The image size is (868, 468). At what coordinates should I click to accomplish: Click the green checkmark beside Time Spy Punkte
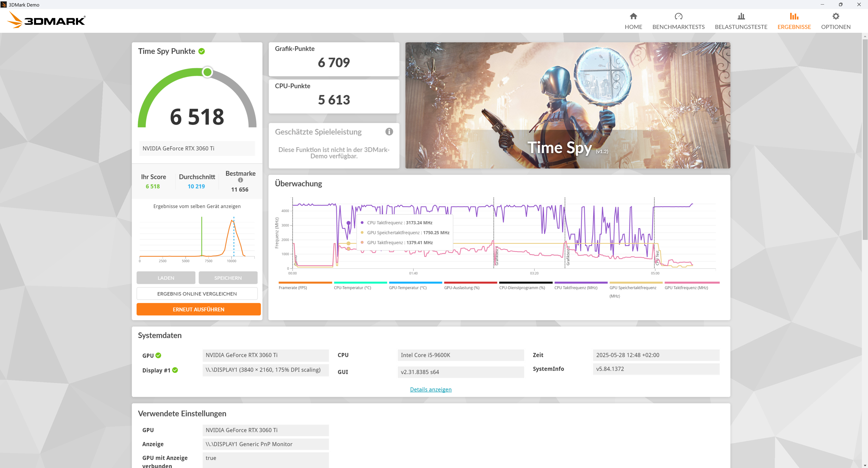click(202, 51)
